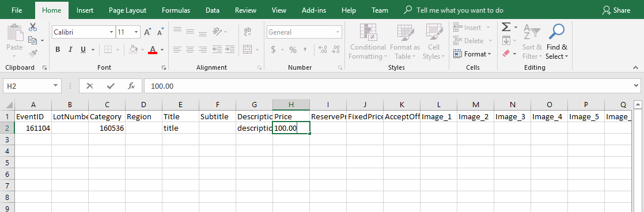Screen dimensions: 644x212
Task: Confirm formula bar entry checkmark
Action: click(111, 86)
